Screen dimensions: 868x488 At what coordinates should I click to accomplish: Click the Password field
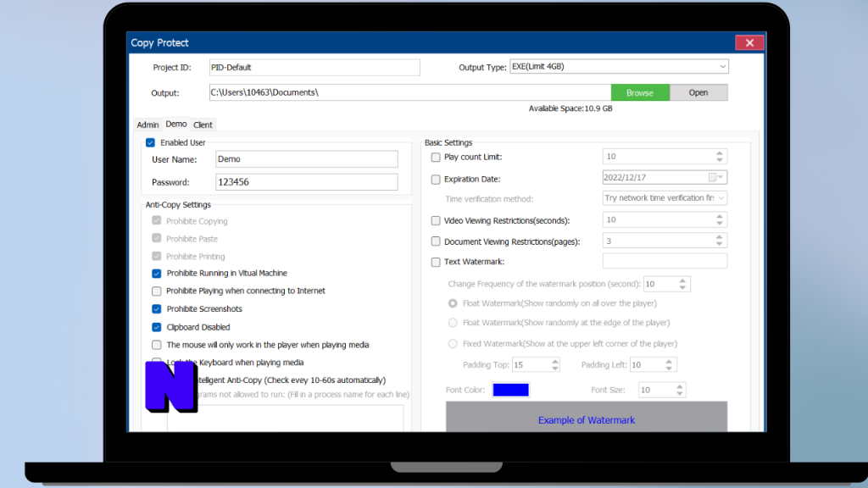(x=307, y=182)
